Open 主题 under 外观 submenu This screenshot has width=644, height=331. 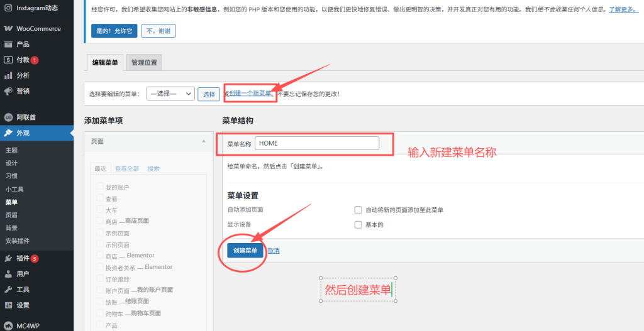(11, 151)
